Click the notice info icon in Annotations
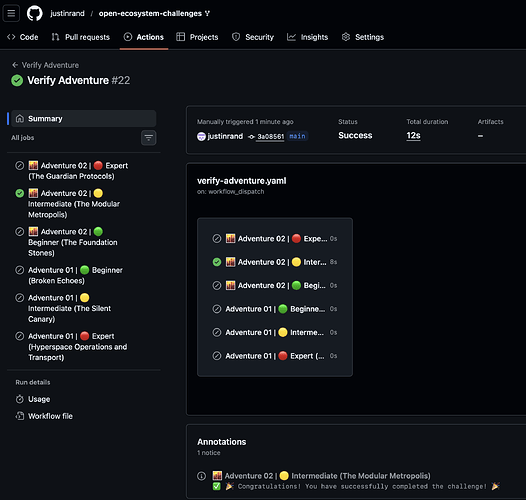Image resolution: width=526 pixels, height=500 pixels. click(202, 476)
